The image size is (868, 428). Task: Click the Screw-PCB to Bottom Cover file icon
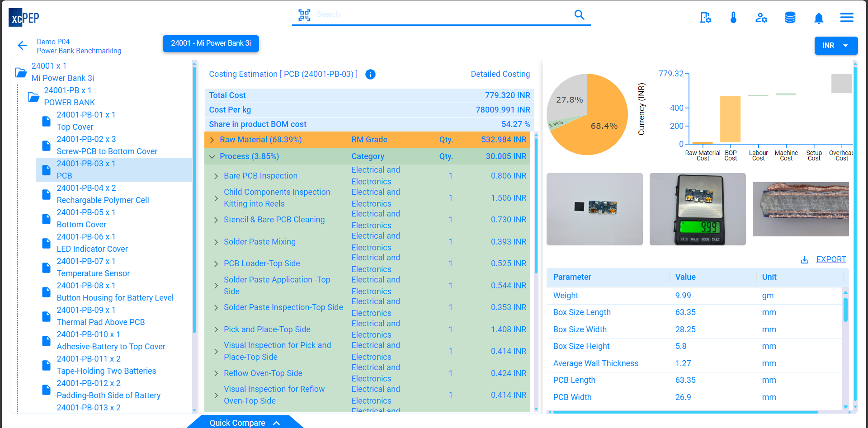pyautogui.click(x=46, y=146)
